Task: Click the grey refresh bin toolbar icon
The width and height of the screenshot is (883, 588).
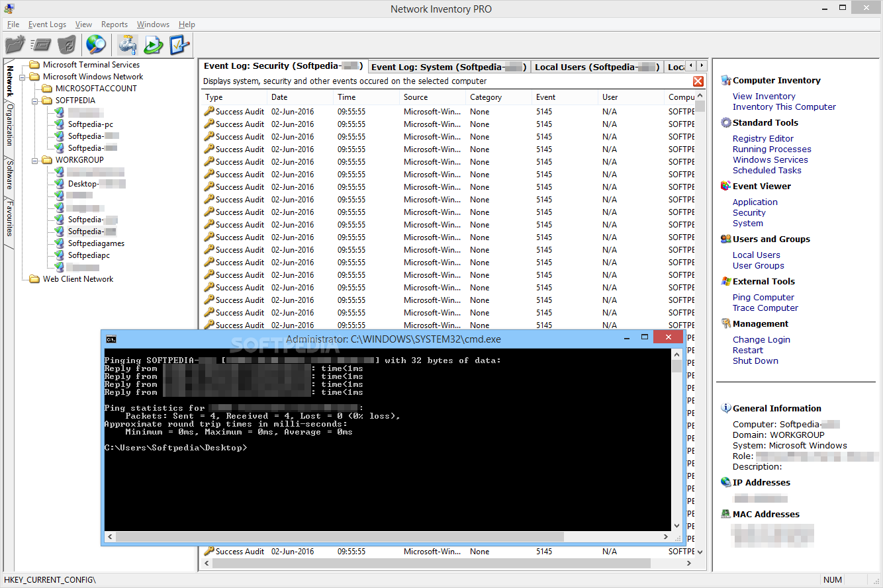Action: [x=66, y=45]
